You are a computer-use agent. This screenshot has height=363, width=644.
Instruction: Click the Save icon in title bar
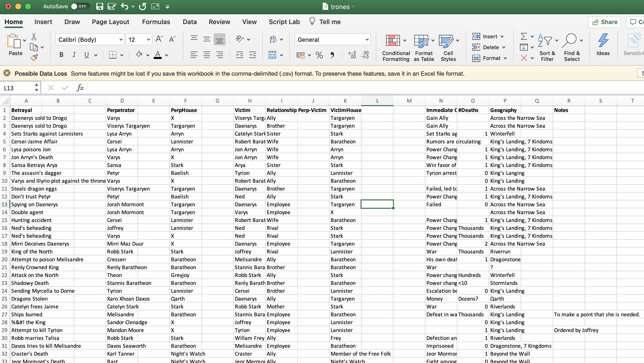pyautogui.click(x=99, y=6)
